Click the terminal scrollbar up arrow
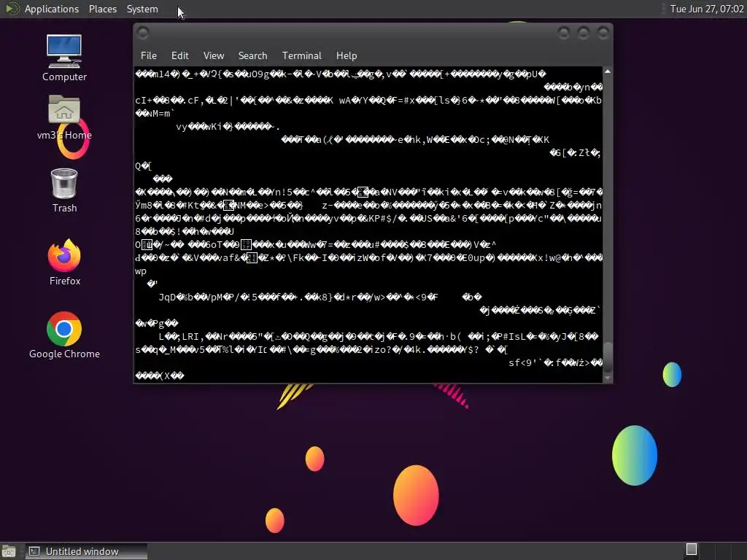This screenshot has width=747, height=560. 608,71
